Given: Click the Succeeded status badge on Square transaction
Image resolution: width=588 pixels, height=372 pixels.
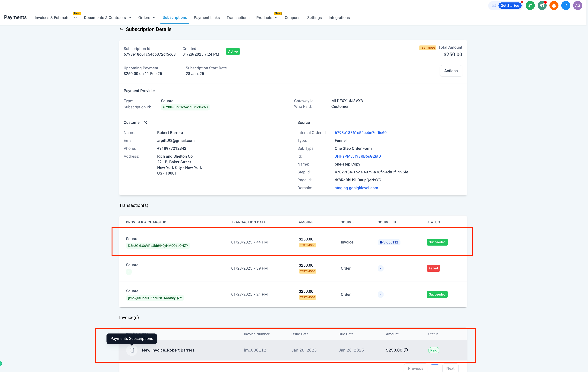Looking at the screenshot, I should point(437,242).
